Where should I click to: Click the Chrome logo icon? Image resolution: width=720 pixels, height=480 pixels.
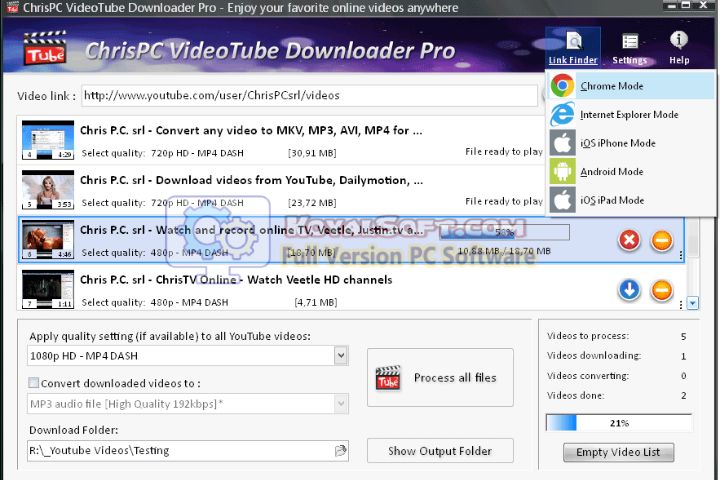tap(562, 85)
